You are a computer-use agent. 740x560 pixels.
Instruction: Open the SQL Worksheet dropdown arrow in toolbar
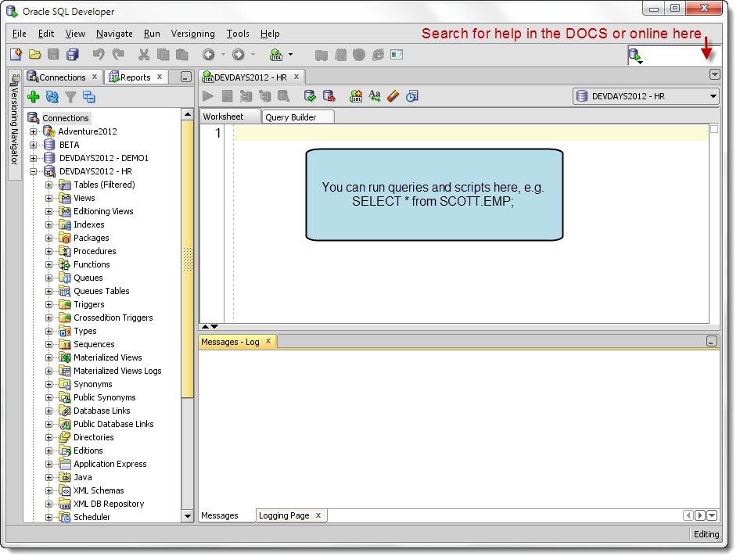pos(291,55)
